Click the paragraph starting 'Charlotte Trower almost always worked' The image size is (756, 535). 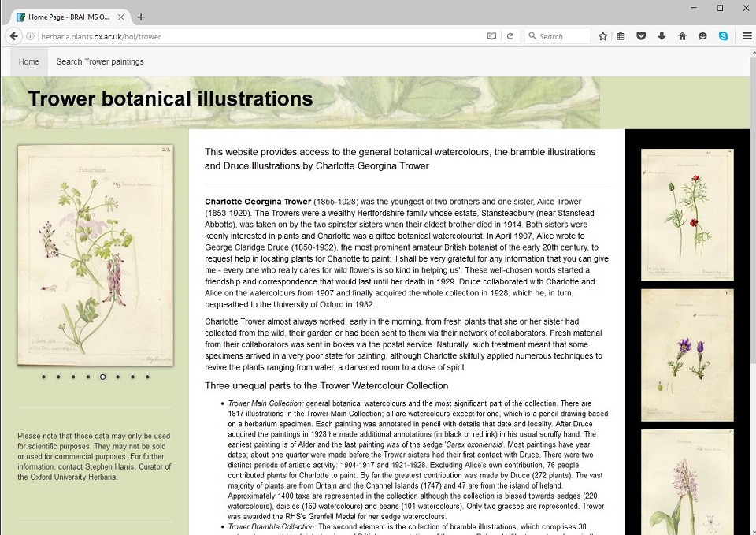pos(404,344)
